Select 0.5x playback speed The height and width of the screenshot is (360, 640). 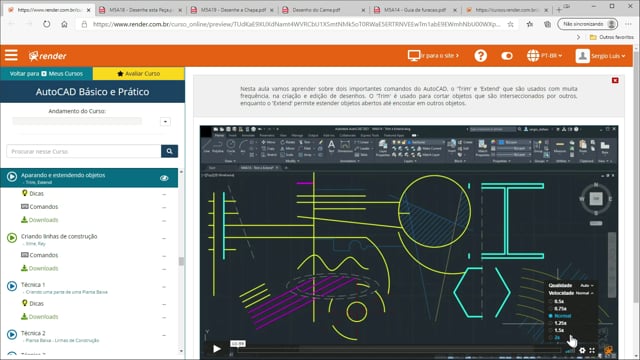pos(559,301)
